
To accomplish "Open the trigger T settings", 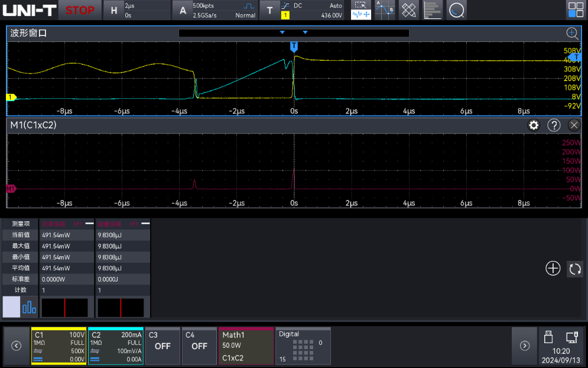I will [x=301, y=10].
